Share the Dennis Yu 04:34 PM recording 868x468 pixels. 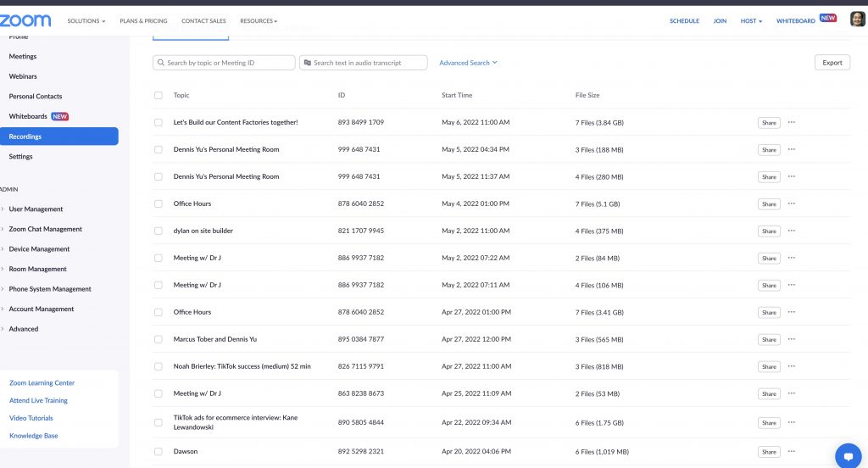click(x=768, y=150)
